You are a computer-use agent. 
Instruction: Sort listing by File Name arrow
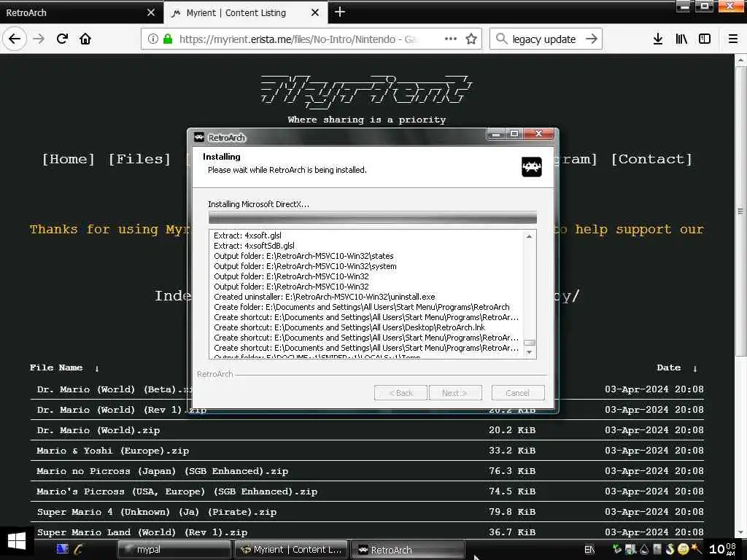click(97, 368)
